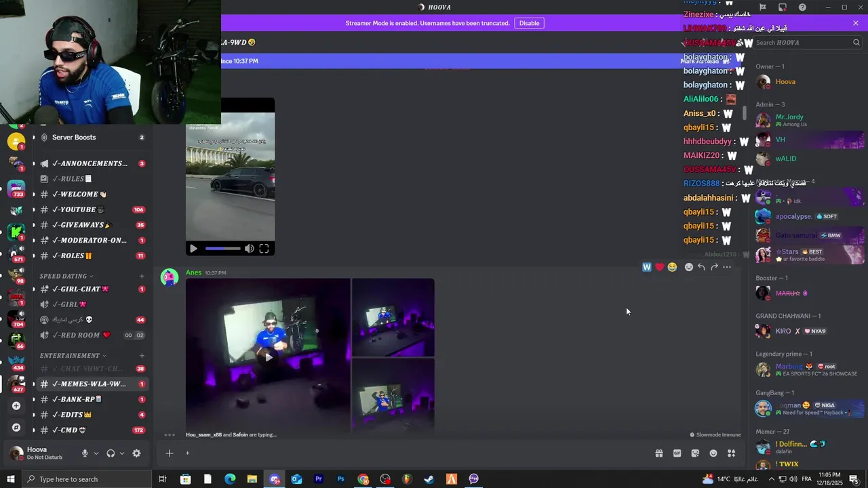The width and height of the screenshot is (868, 488).
Task: Open Premiere Pro from the taskbar
Action: click(x=319, y=479)
